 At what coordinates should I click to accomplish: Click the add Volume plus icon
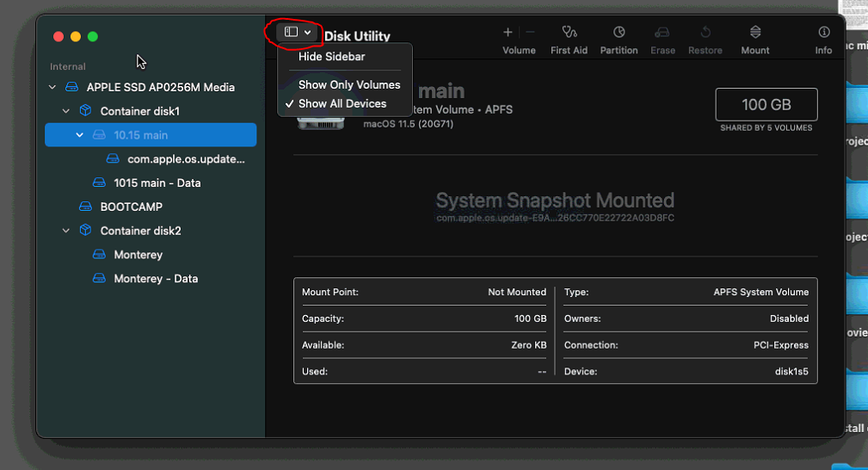[x=508, y=33]
